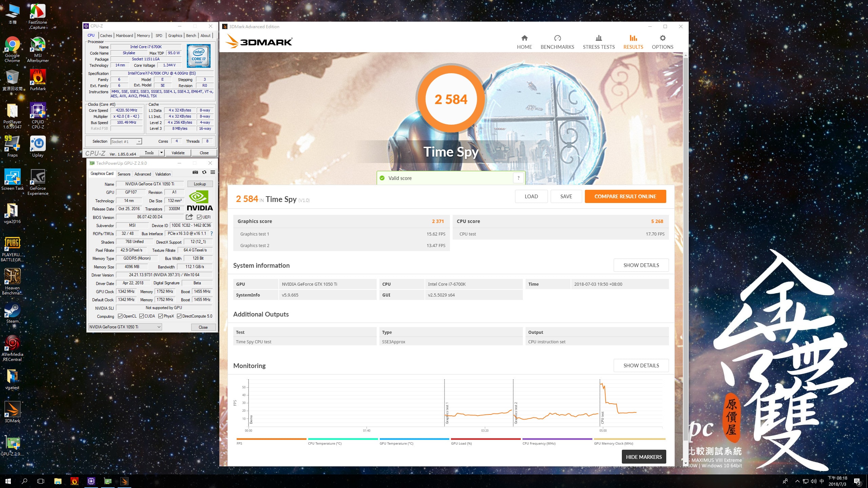The height and width of the screenshot is (488, 868).
Task: Click Validate button in CPU-Z
Action: pos(178,153)
